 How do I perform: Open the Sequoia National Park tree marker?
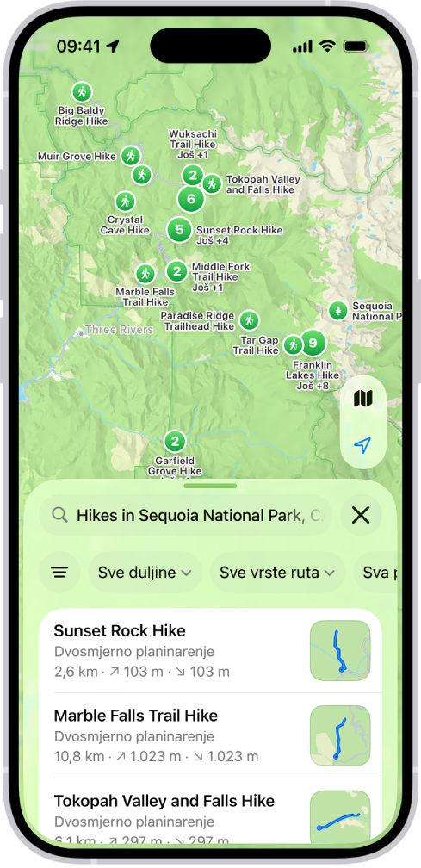337,311
